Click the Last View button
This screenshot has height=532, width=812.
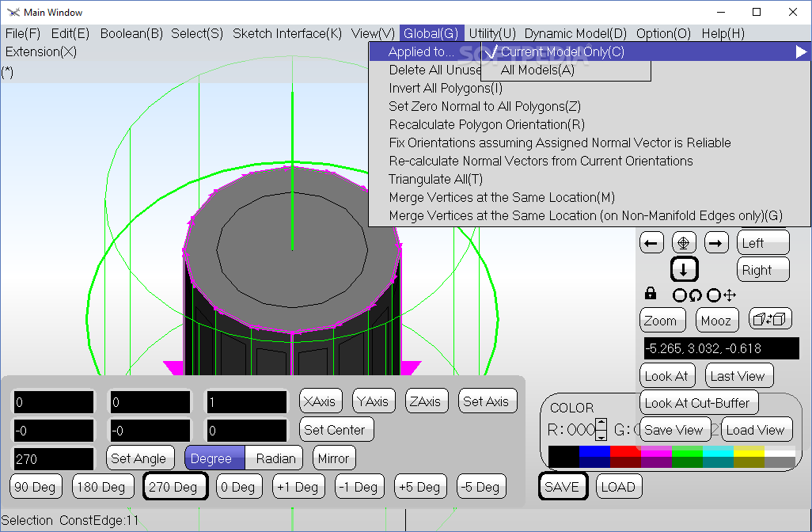tap(738, 375)
